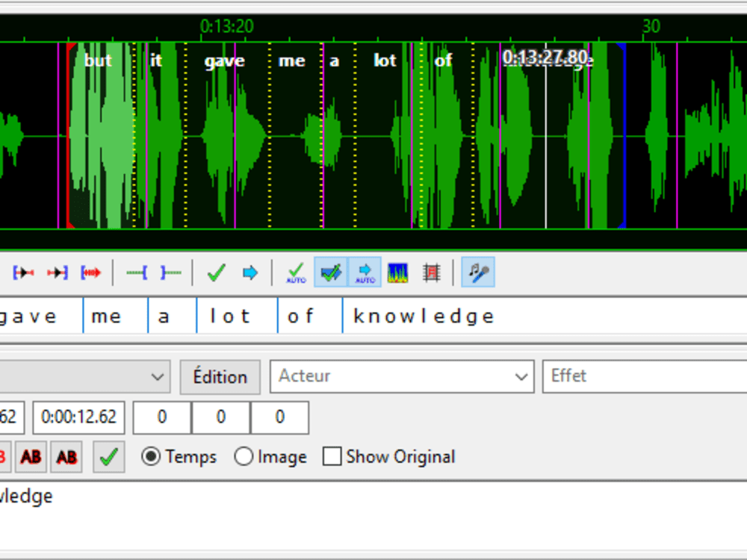
Task: Click the 0:13:20 mark on the time ruler
Action: pyautogui.click(x=227, y=26)
